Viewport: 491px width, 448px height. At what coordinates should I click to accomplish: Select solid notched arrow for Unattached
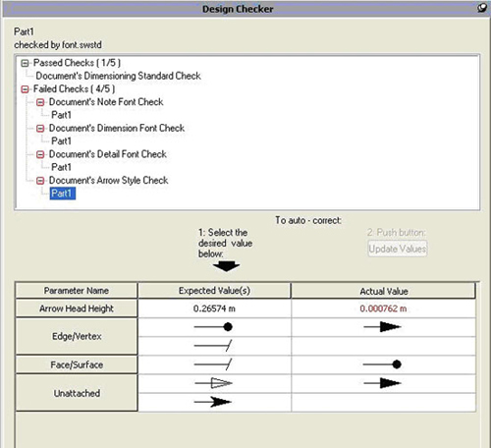(x=213, y=402)
